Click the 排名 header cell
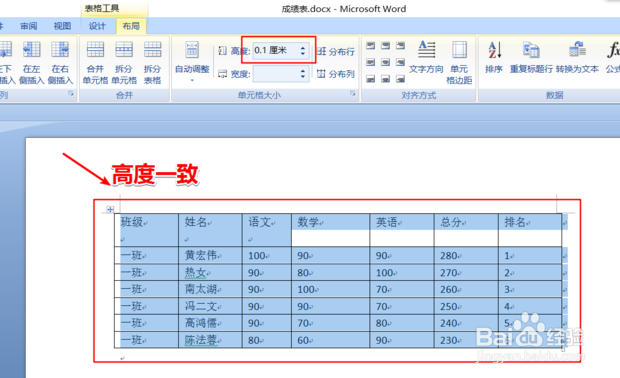The image size is (620, 378). [530, 230]
